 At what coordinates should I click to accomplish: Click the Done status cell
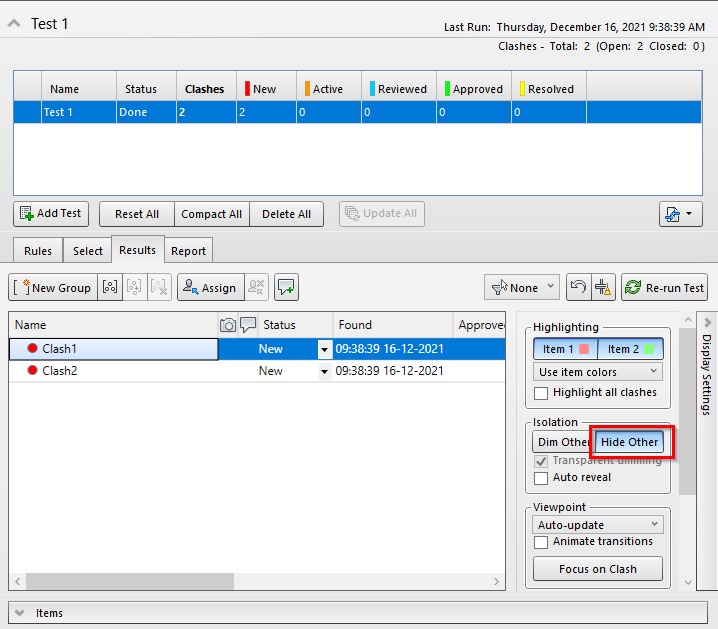pyautogui.click(x=146, y=112)
